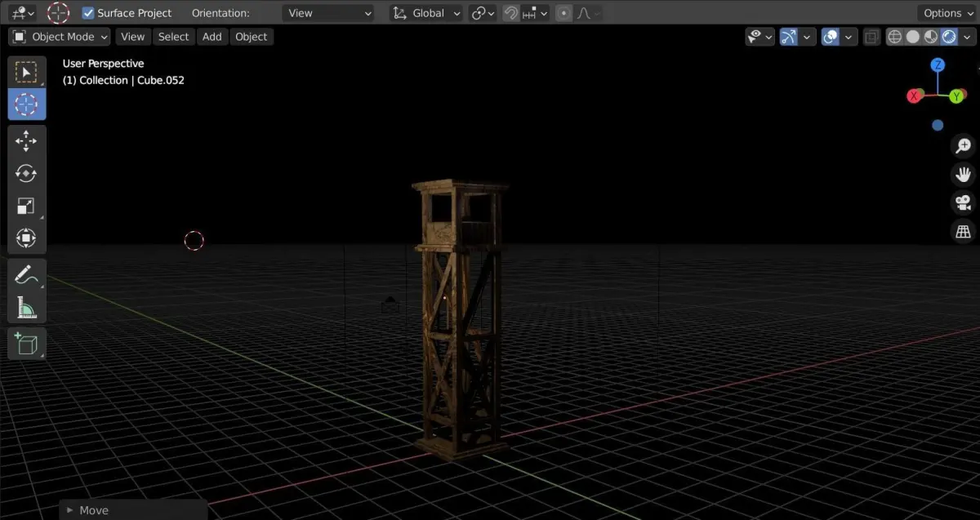Open the gizmo options arrow

click(x=807, y=37)
